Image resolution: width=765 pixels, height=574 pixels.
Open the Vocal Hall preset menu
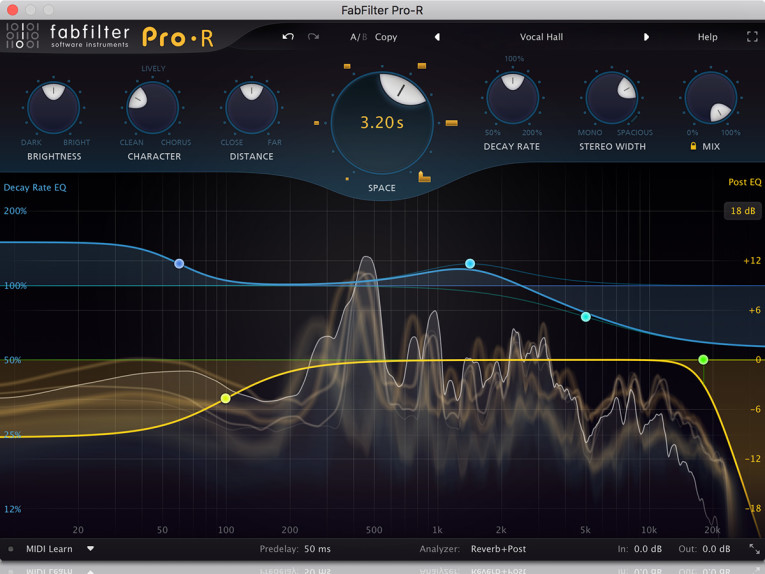(x=541, y=37)
